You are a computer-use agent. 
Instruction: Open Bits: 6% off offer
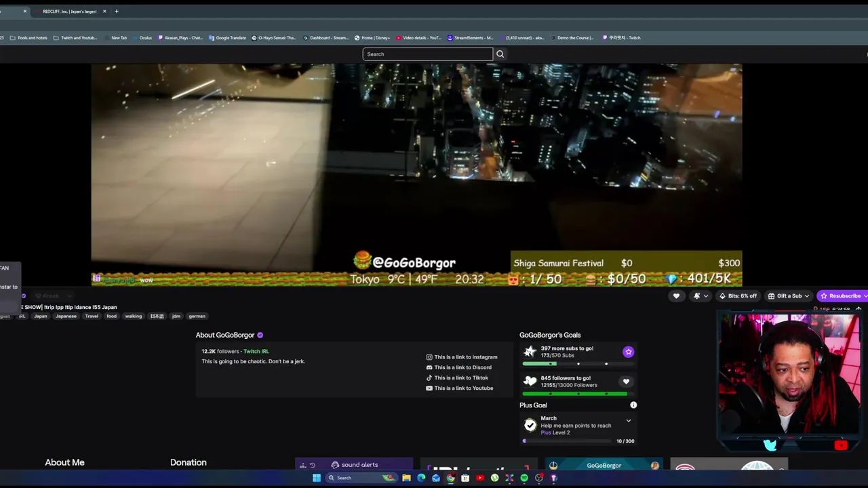738,296
